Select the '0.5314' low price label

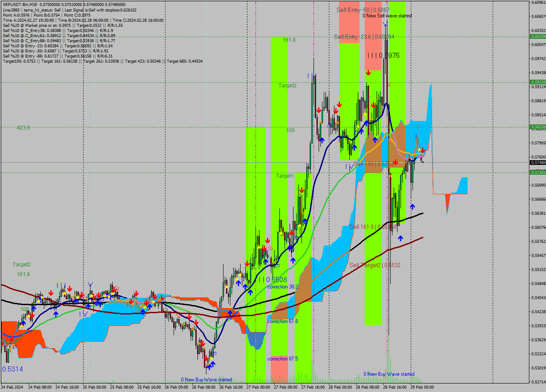tap(13, 369)
